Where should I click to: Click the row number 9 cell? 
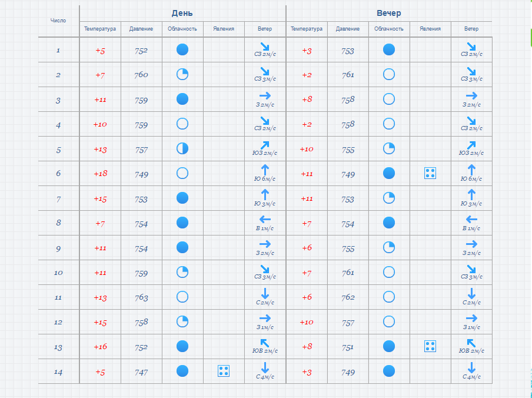click(x=58, y=248)
